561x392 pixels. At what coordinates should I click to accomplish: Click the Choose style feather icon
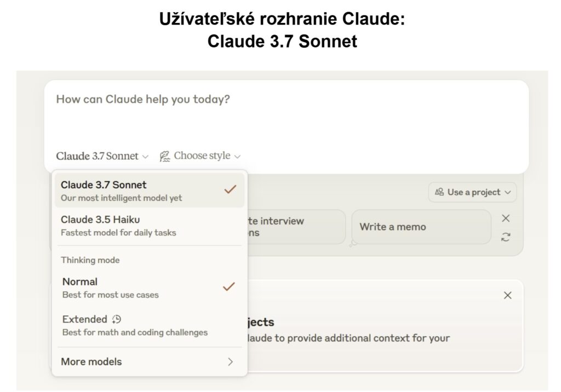pyautogui.click(x=164, y=156)
